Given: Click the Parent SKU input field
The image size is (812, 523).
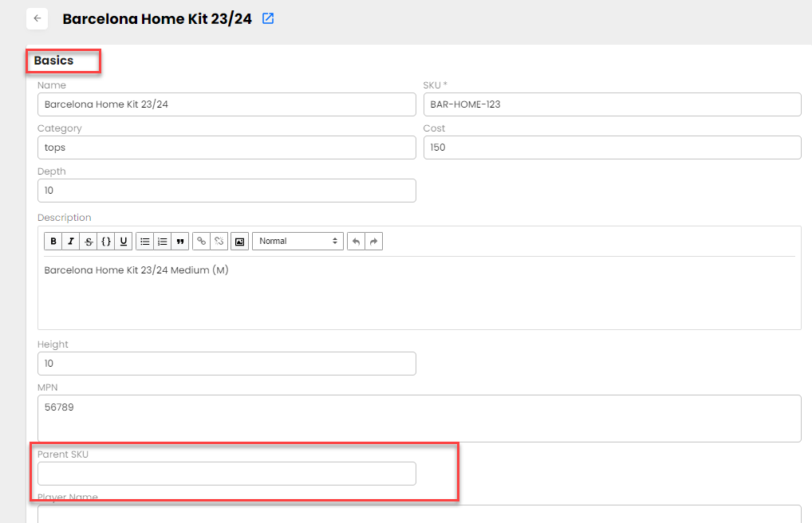Looking at the screenshot, I should click(227, 474).
